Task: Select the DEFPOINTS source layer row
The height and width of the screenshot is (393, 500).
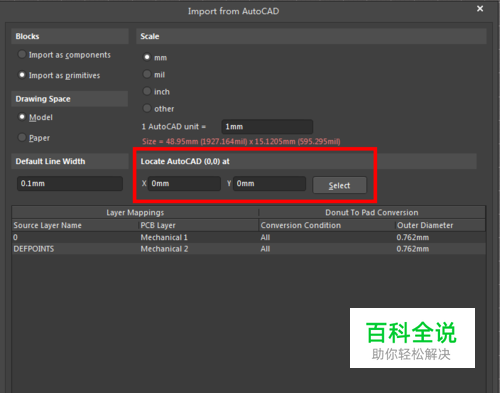Action: click(x=248, y=249)
